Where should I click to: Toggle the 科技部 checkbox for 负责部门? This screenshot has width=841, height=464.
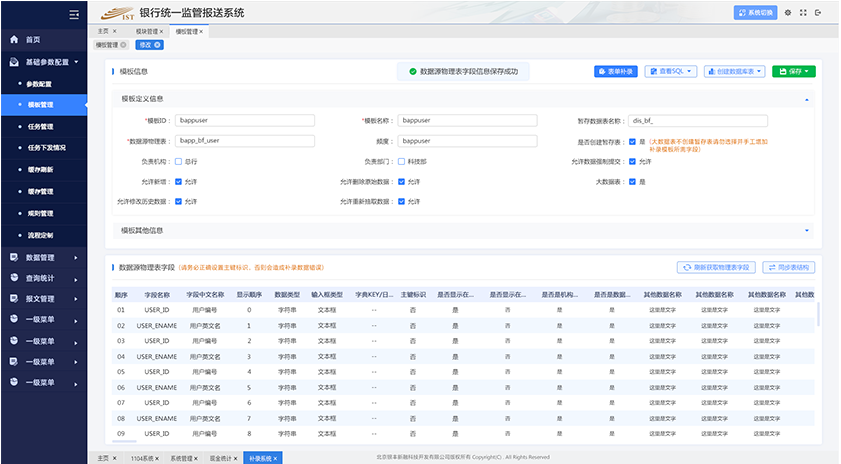pyautogui.click(x=401, y=161)
